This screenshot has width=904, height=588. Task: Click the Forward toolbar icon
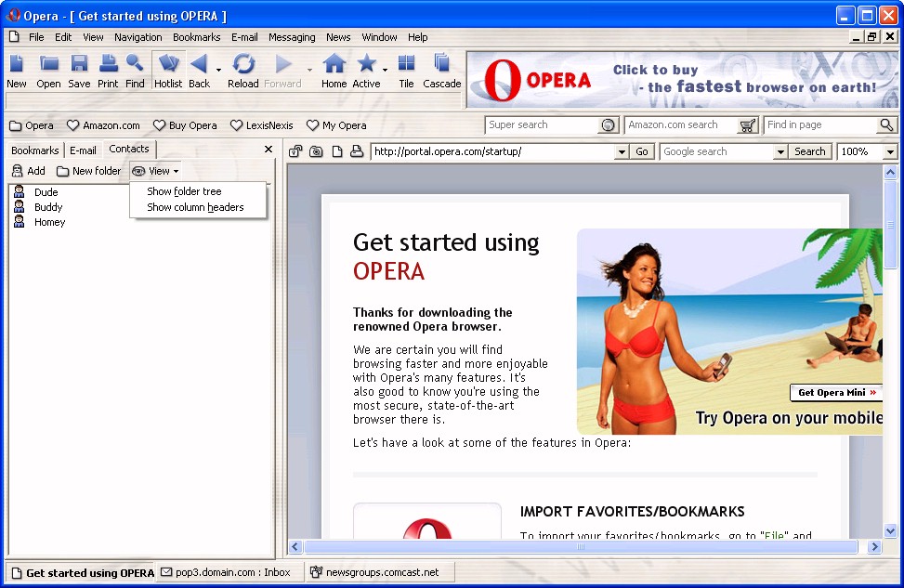(x=282, y=71)
